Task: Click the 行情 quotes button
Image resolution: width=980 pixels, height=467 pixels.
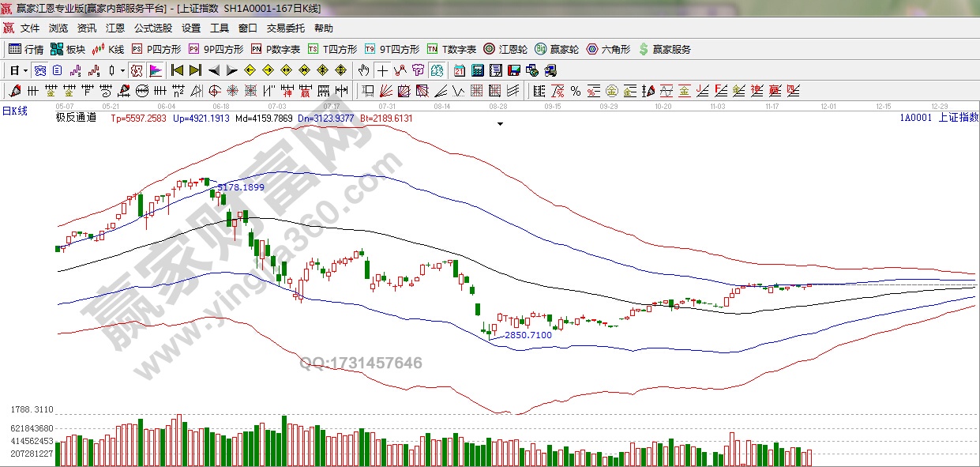Action: click(x=26, y=49)
